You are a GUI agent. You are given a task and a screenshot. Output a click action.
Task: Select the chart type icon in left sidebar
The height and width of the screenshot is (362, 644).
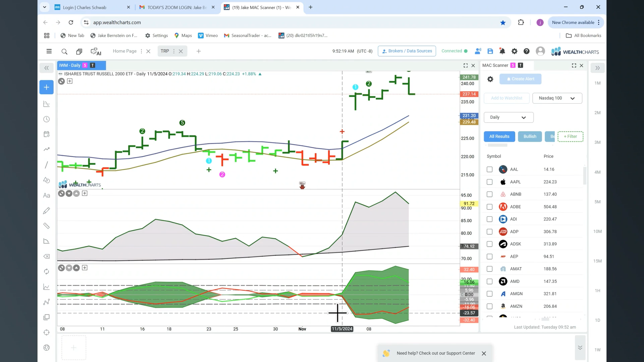tap(47, 104)
